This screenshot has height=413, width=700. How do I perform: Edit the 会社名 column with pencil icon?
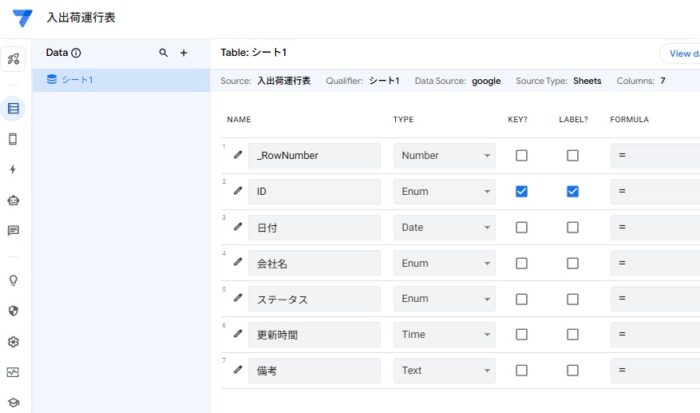238,263
